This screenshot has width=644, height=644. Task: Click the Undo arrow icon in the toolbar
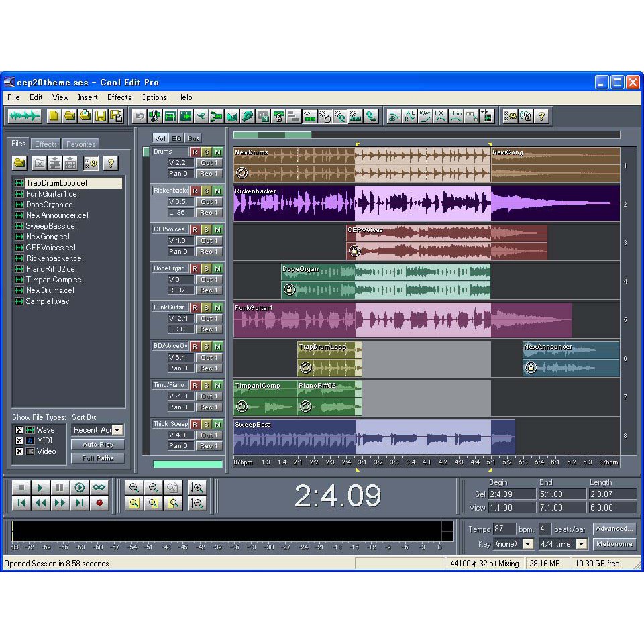pyautogui.click(x=140, y=116)
